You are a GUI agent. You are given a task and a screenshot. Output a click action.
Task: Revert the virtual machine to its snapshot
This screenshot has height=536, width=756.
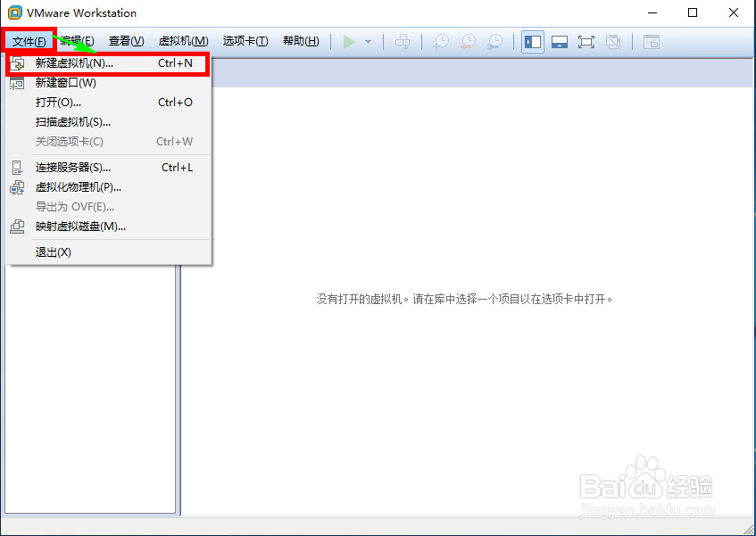coord(468,41)
